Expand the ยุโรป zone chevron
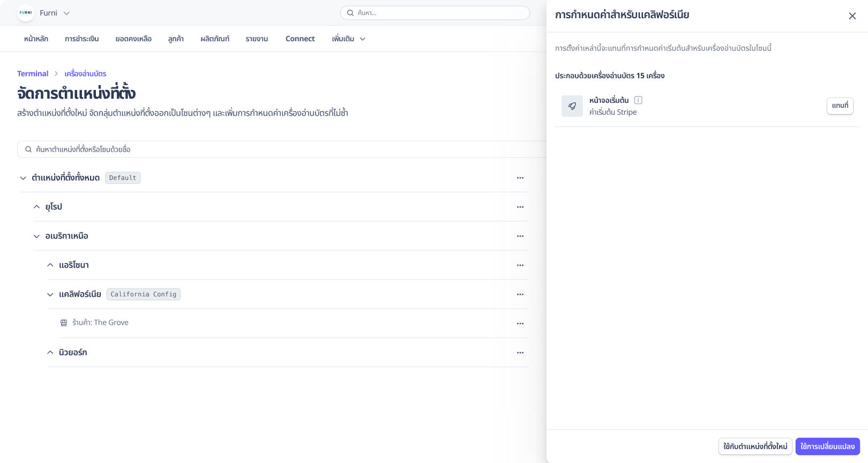This screenshot has height=463, width=868. pos(36,207)
